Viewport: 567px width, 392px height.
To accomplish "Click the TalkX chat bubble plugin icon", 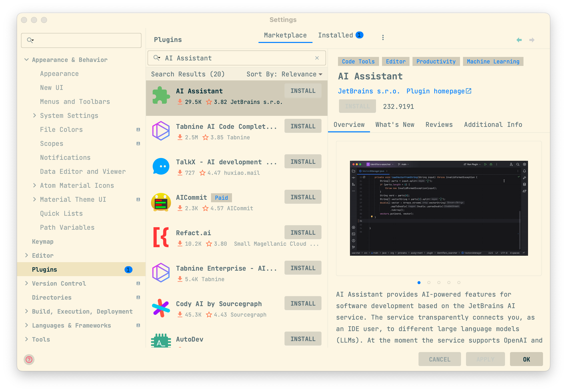I will click(161, 167).
